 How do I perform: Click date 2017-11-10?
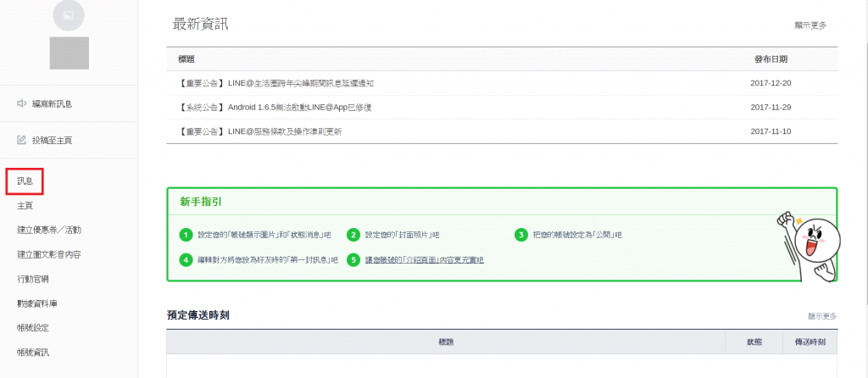771,131
